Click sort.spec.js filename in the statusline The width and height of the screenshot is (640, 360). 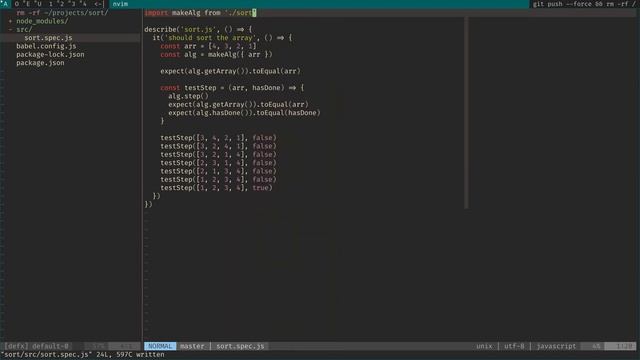[x=240, y=346]
